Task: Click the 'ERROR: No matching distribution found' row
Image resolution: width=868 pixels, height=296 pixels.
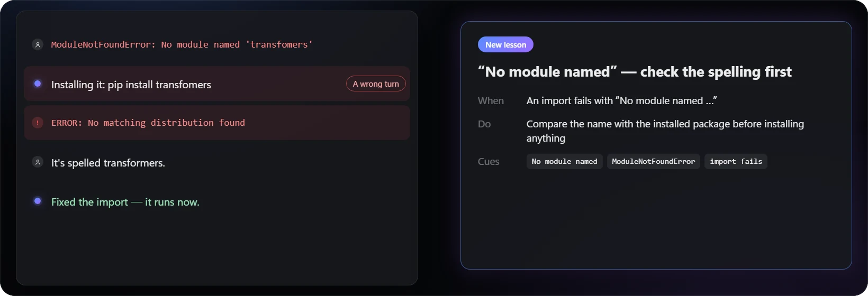Action: pos(217,123)
